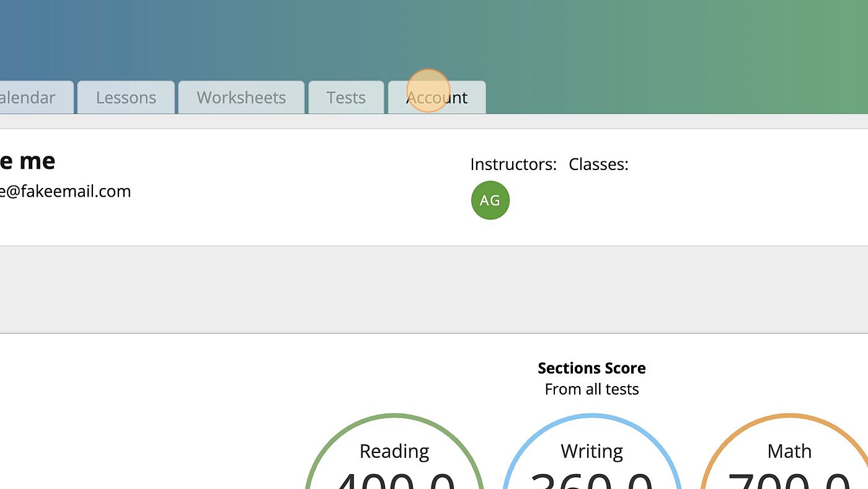Click the Sections Score heading

[591, 368]
